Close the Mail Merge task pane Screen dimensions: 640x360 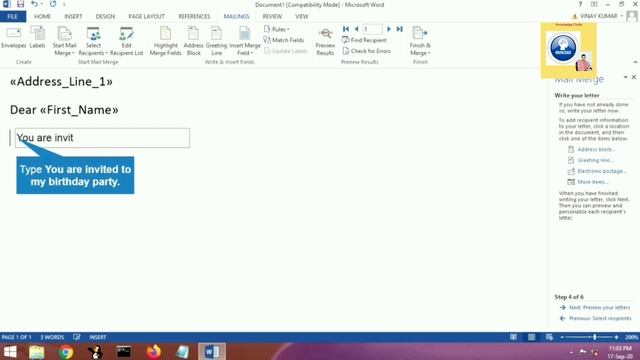coord(634,77)
